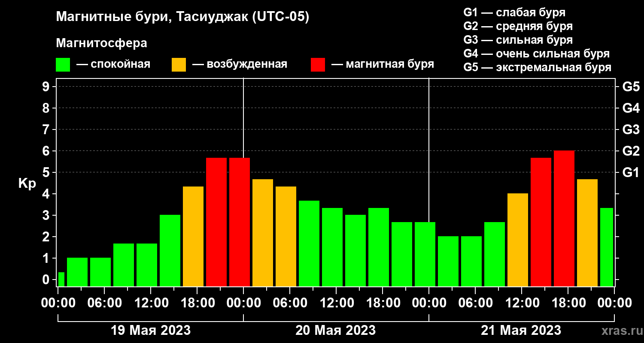Click the 'Магнитосфера' legend heading
This screenshot has height=343, width=644.
click(102, 43)
